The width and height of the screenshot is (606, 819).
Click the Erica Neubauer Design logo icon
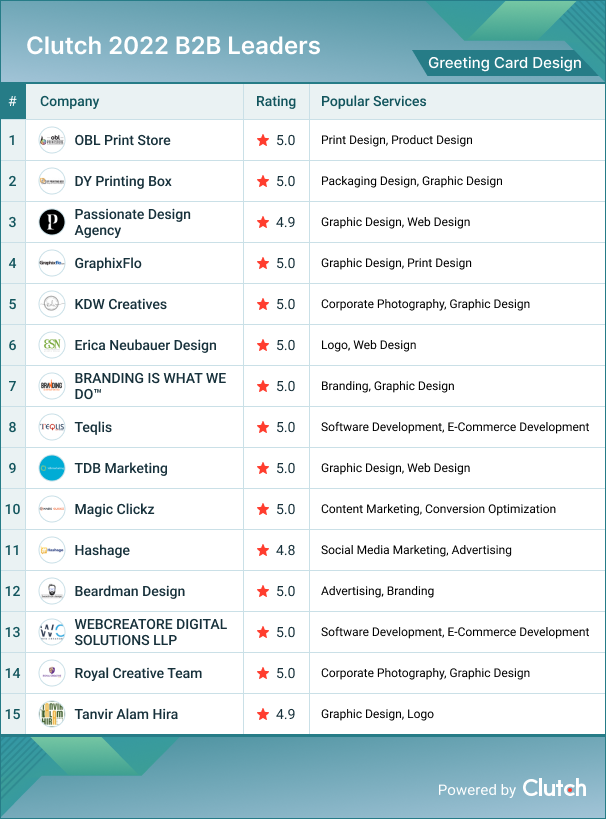pos(52,345)
